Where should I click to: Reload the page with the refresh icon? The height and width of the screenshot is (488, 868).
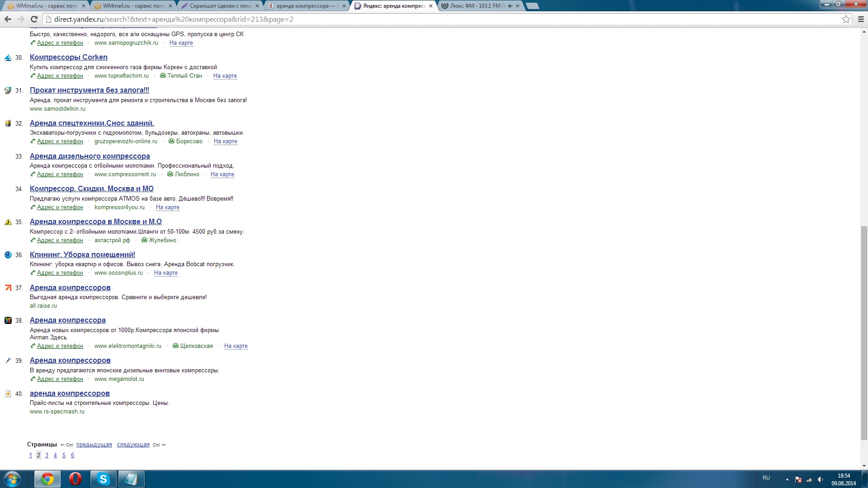pos(34,19)
